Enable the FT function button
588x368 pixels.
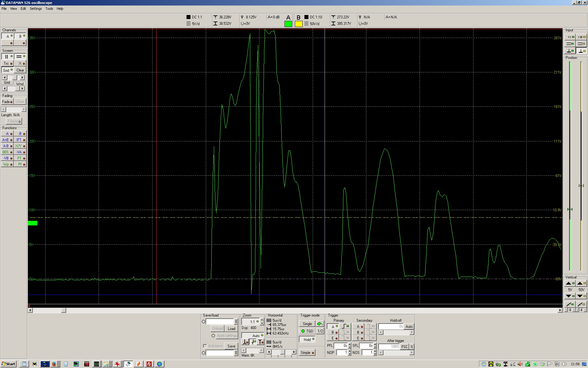click(x=20, y=158)
